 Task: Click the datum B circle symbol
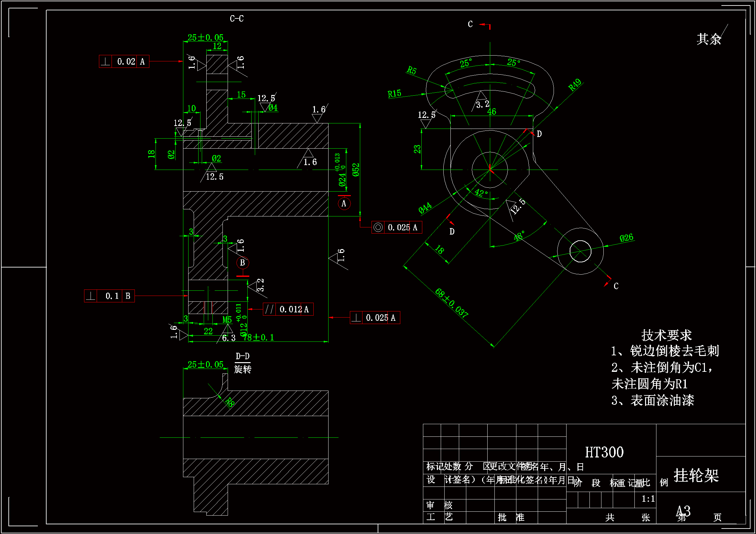coord(243,263)
